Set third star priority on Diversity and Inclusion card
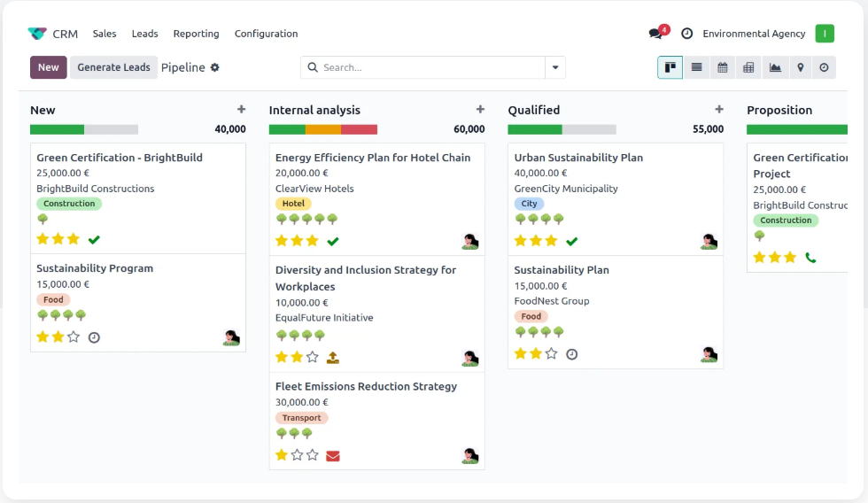 pos(312,357)
